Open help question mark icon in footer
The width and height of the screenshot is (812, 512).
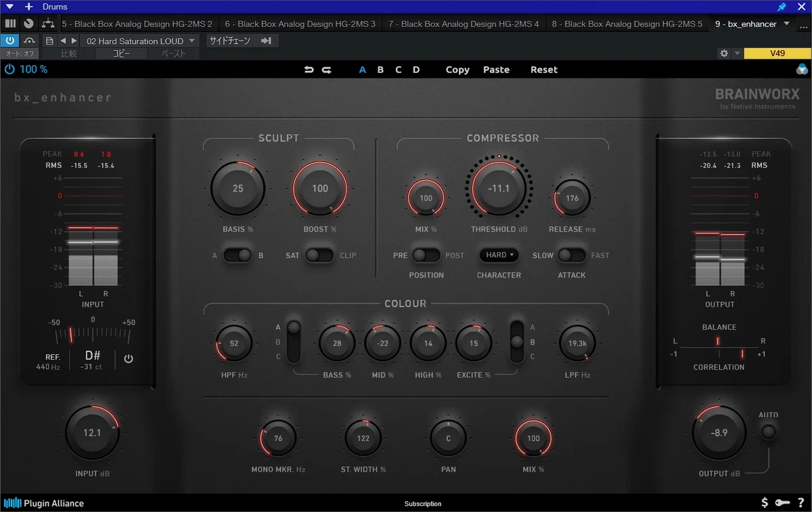point(800,503)
